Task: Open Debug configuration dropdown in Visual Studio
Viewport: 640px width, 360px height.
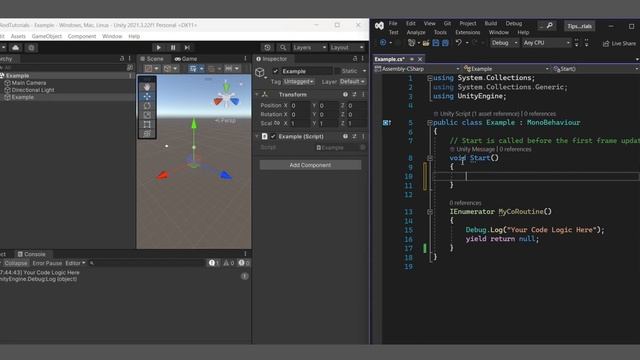Action: point(504,43)
